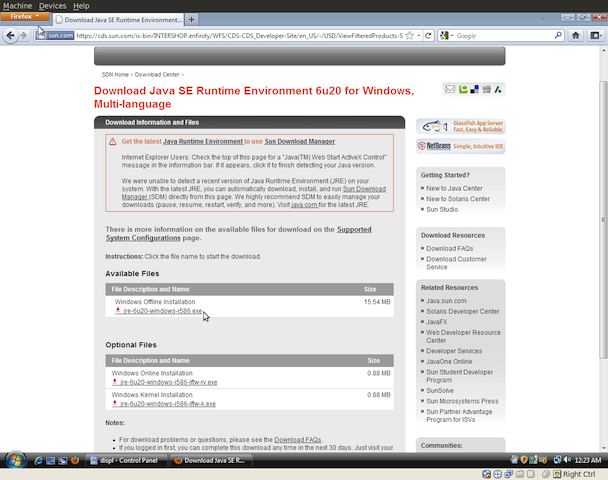
Task: Click the VirtualBox shared folders status icon
Action: [520, 474]
